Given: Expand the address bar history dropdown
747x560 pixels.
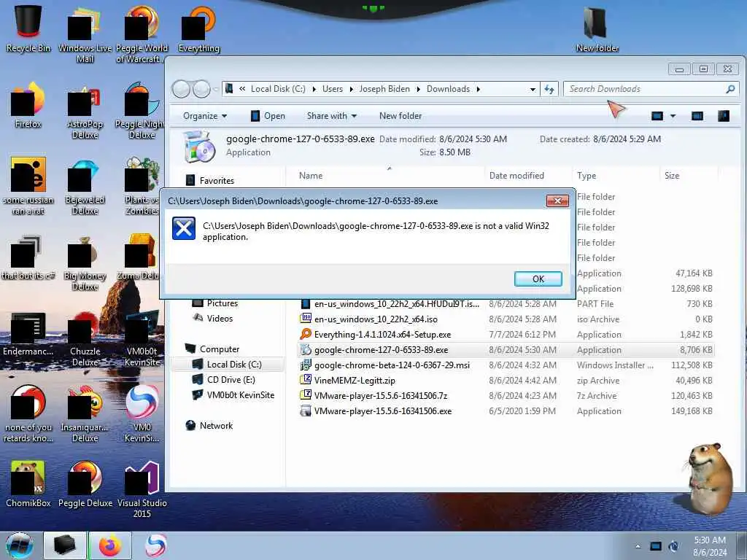Looking at the screenshot, I should (533, 89).
